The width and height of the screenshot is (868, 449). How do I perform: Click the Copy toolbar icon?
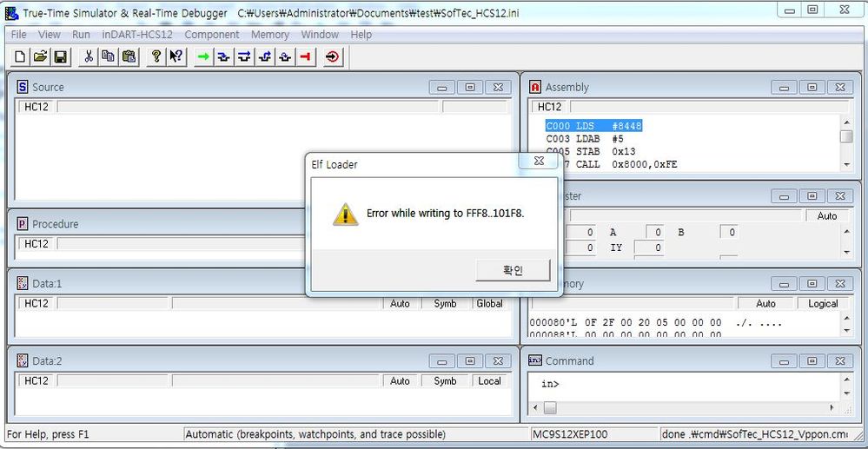109,56
